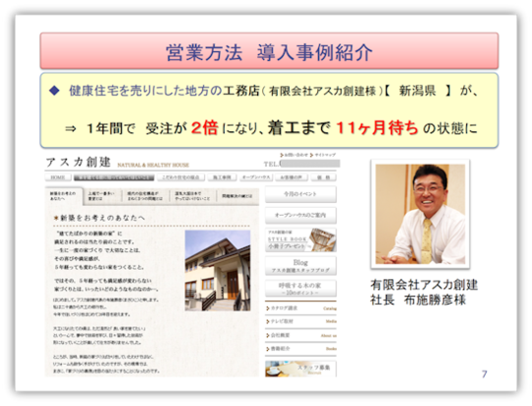Click the HOME navigation button

(58, 177)
